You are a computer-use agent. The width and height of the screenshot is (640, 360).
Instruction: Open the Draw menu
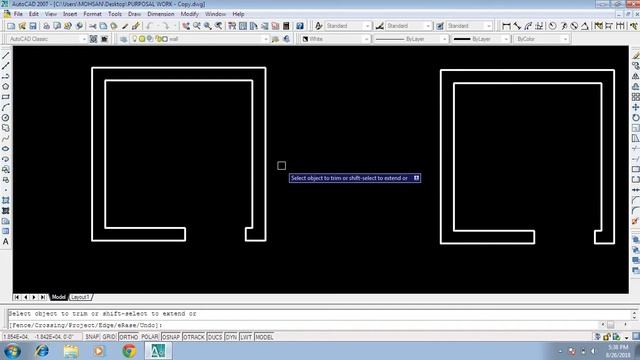pyautogui.click(x=134, y=14)
